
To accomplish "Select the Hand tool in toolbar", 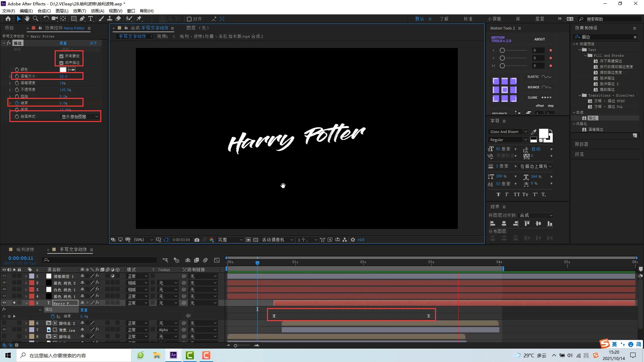I will tap(27, 19).
